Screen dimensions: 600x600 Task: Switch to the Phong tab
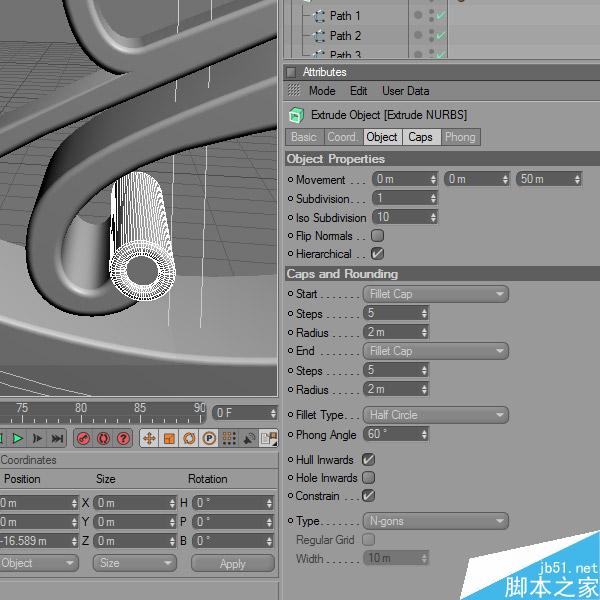tap(461, 137)
